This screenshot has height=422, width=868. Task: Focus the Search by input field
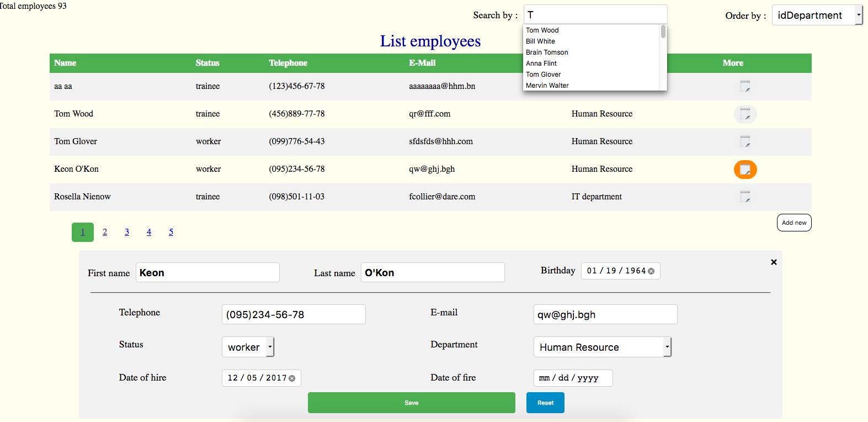(x=595, y=14)
